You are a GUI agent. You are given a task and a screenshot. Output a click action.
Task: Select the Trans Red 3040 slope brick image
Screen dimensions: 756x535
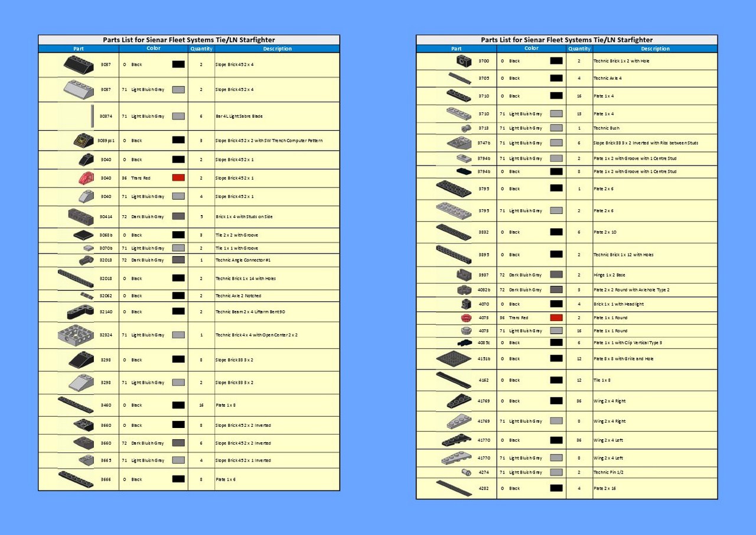(86, 178)
